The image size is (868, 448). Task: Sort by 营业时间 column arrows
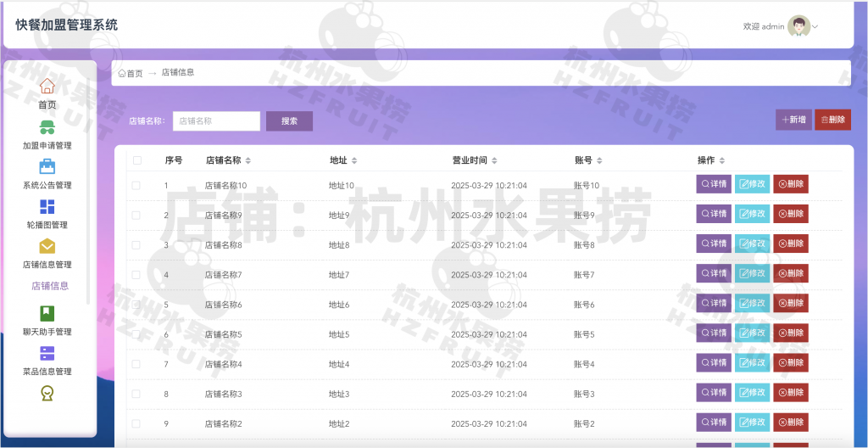[494, 161]
